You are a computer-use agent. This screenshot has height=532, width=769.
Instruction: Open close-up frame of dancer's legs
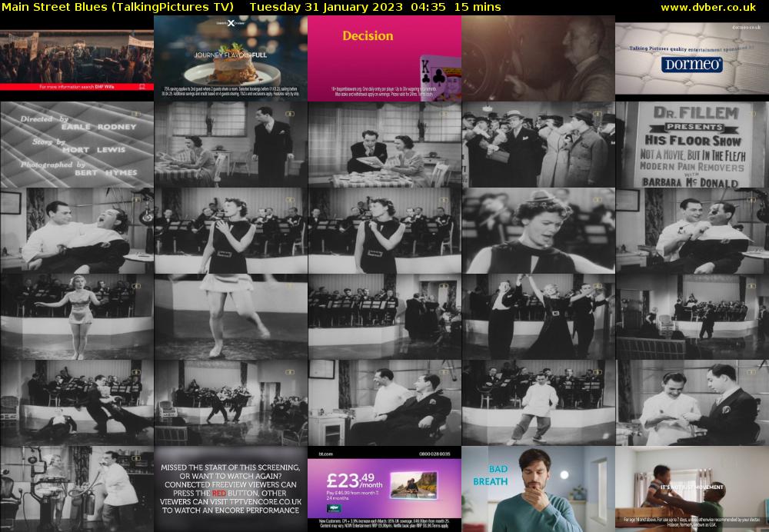click(231, 317)
